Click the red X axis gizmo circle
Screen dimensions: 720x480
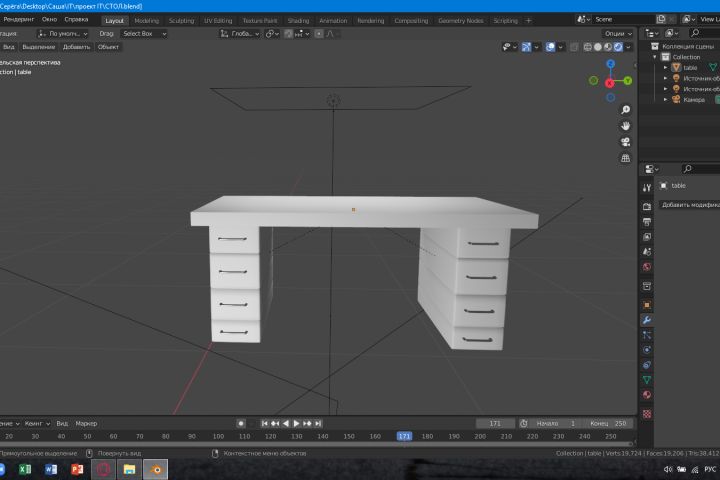point(609,83)
